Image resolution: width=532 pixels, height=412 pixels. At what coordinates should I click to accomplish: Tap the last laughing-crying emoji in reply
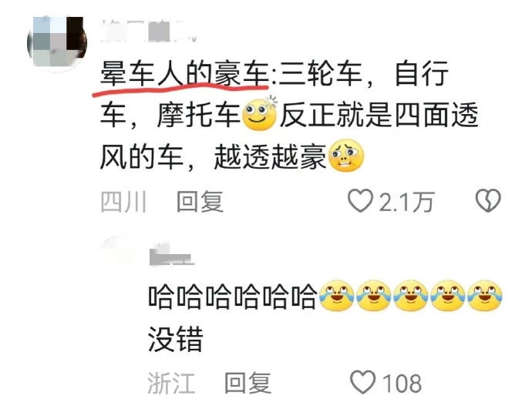click(484, 296)
